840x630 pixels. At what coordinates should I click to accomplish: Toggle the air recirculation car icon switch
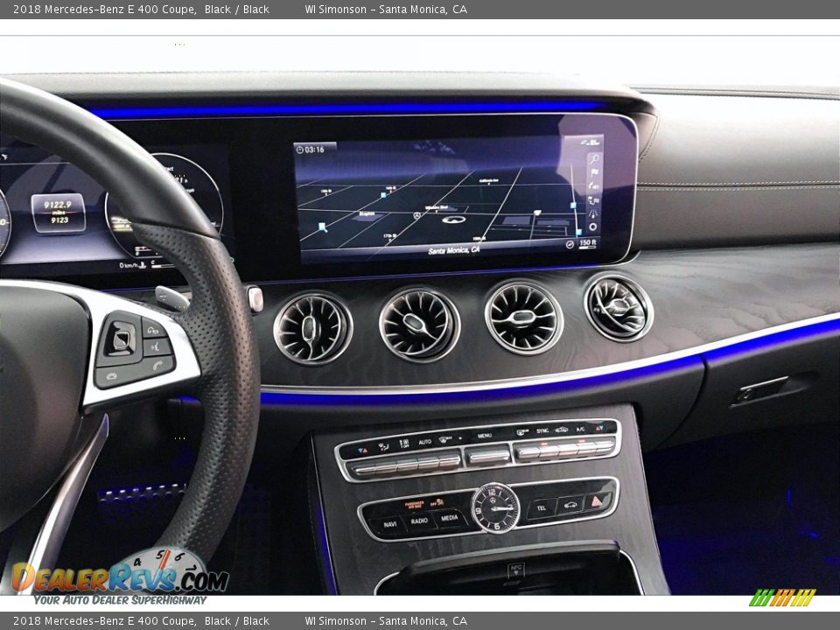pos(568,449)
